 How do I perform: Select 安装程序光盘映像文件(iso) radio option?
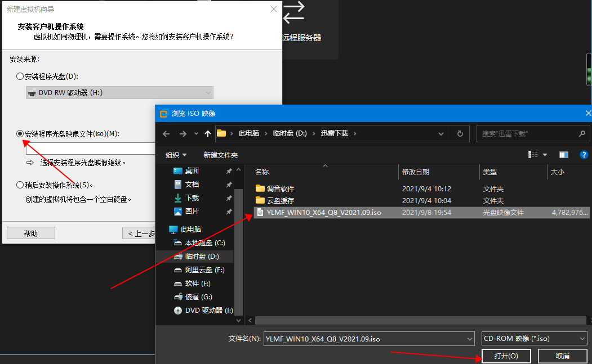point(20,133)
